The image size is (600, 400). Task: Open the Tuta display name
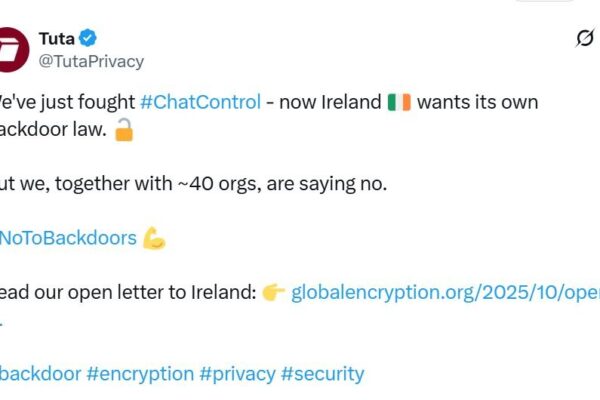pos(56,39)
